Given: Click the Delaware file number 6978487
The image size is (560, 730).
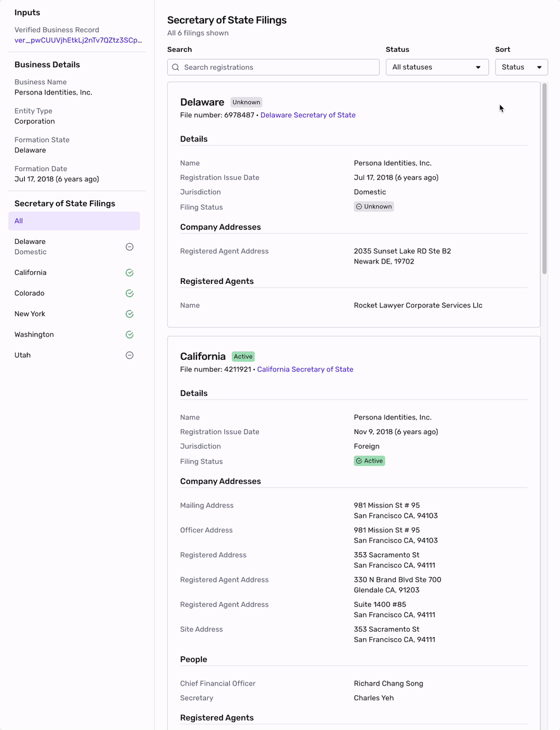Looking at the screenshot, I should pyautogui.click(x=239, y=115).
